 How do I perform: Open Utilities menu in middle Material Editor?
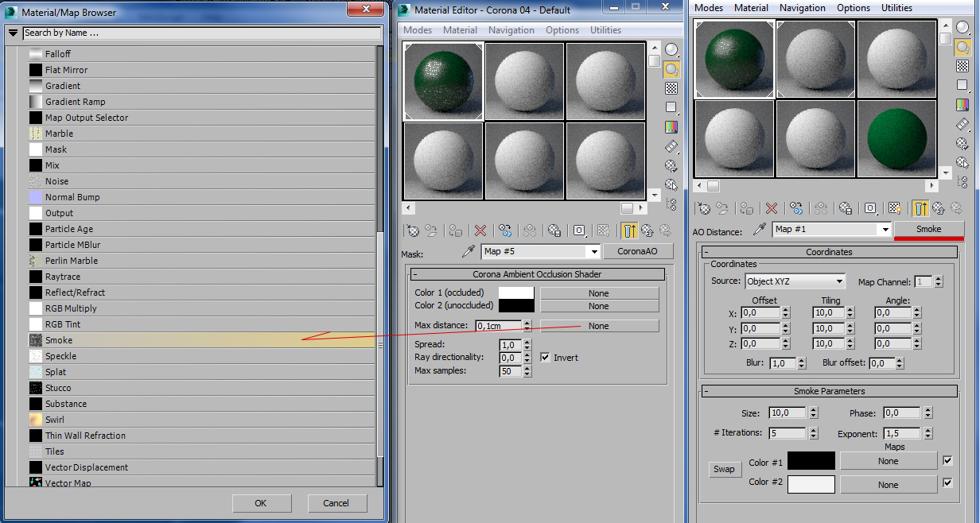(605, 30)
